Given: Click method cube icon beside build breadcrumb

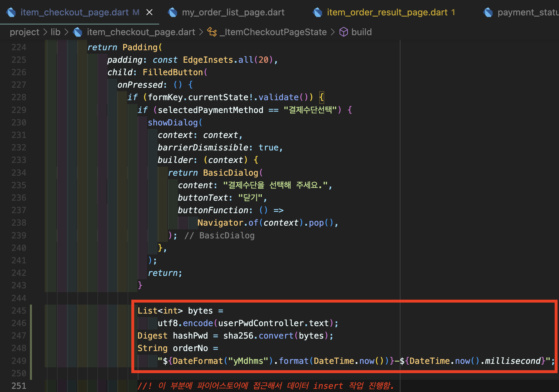Looking at the screenshot, I should coord(344,32).
